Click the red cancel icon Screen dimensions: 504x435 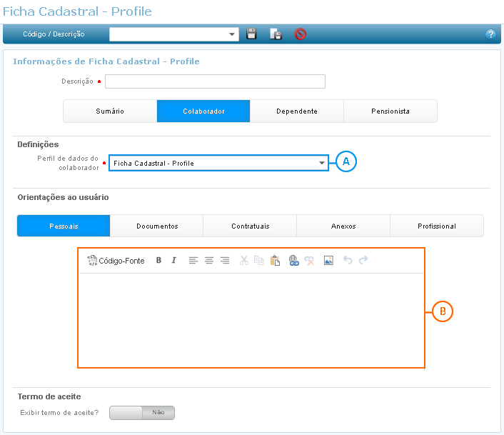pyautogui.click(x=301, y=34)
